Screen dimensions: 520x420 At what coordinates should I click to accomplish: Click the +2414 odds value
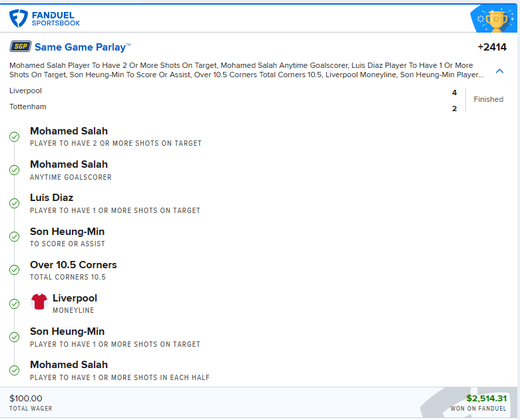click(492, 47)
